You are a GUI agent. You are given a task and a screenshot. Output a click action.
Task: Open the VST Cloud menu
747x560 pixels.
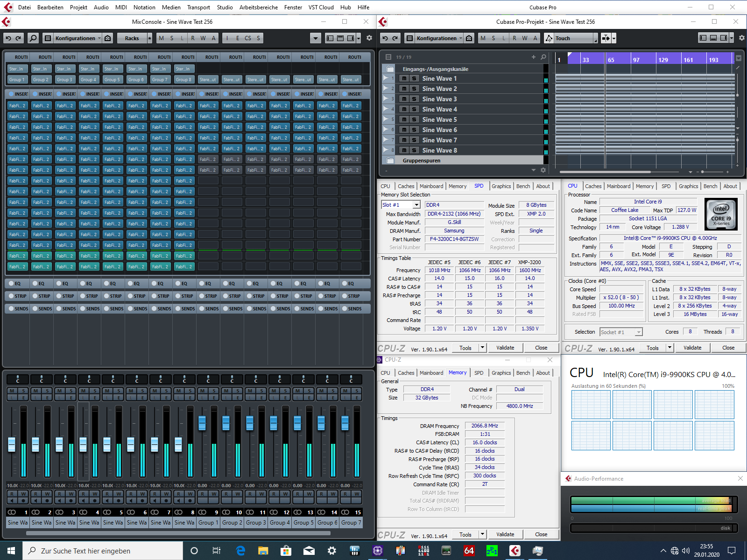click(321, 7)
